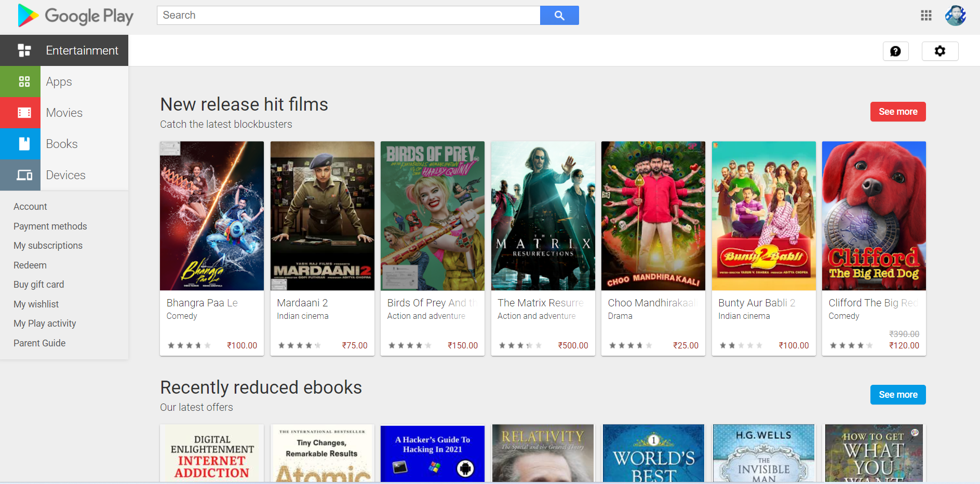This screenshot has width=980, height=484.
Task: Click the ₹500.00 price button
Action: tap(573, 345)
